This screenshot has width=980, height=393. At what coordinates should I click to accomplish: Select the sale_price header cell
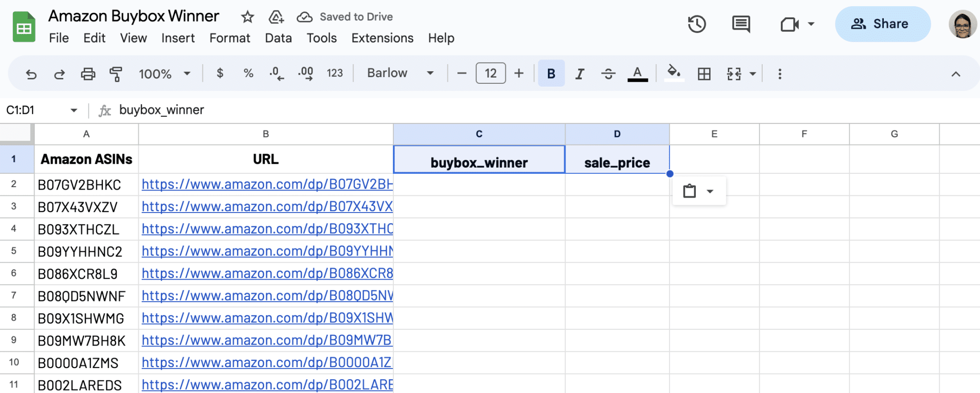coord(617,159)
